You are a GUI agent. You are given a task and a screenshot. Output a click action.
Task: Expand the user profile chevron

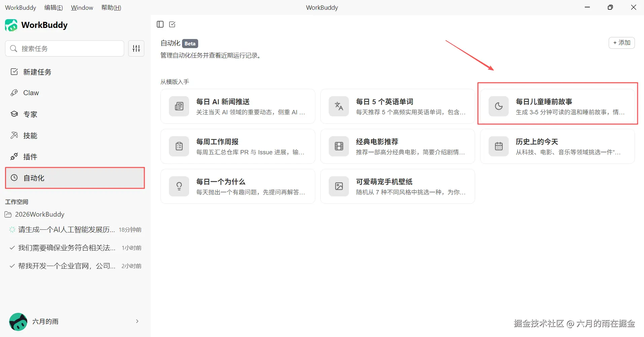[137, 322]
